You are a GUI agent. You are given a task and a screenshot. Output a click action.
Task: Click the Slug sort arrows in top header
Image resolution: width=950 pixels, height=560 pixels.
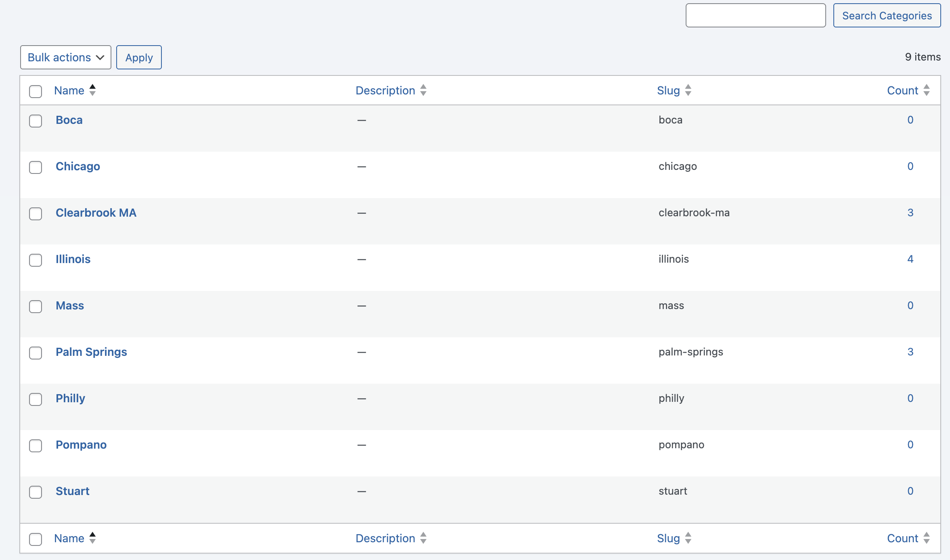688,90
